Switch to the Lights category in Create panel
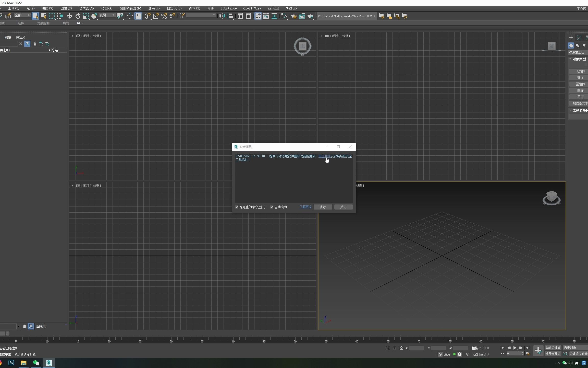Viewport: 588px width, 368px height. click(584, 45)
